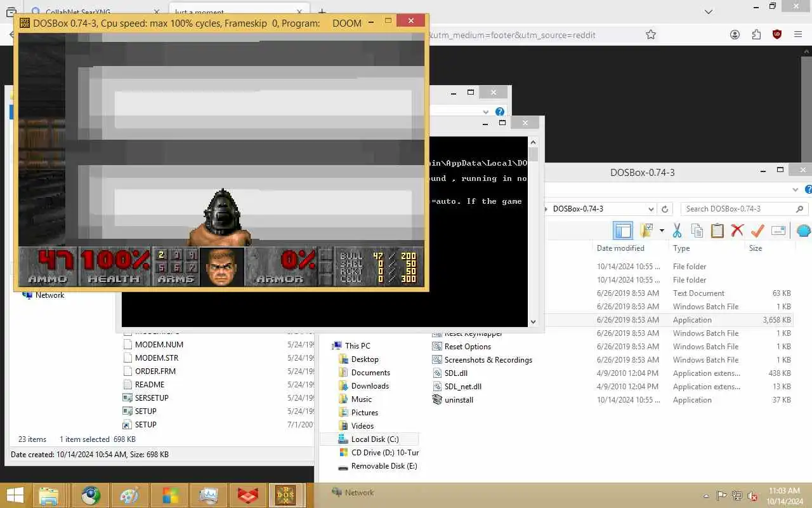
Task: Select the MODEM.NUM file
Action: [153, 345]
